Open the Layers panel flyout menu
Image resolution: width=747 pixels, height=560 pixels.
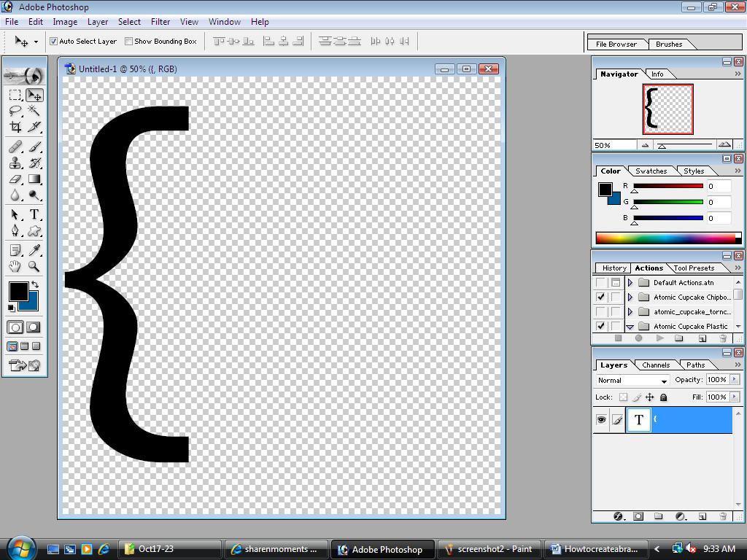tap(738, 365)
